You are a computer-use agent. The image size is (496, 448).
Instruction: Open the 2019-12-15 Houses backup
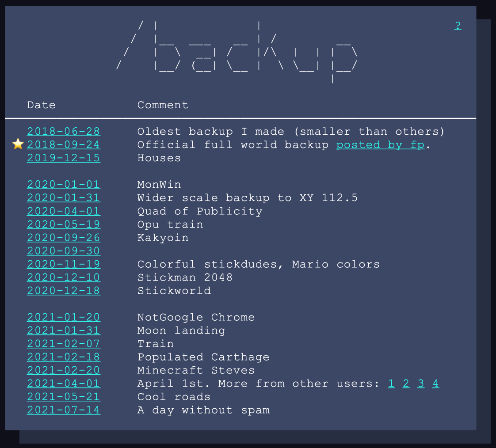[63, 158]
